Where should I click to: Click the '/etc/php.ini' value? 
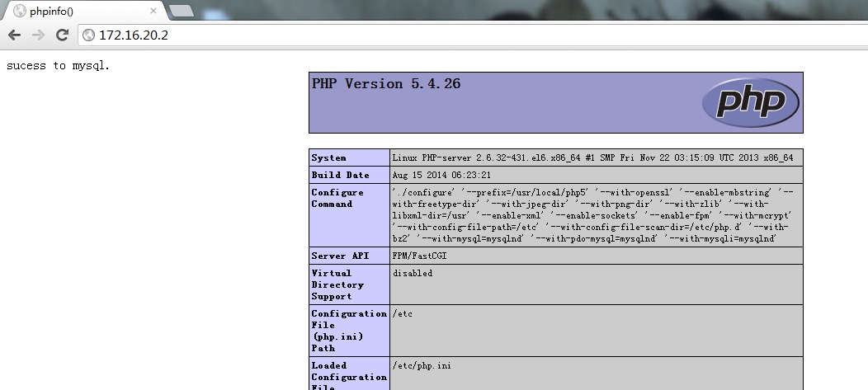[x=422, y=365]
